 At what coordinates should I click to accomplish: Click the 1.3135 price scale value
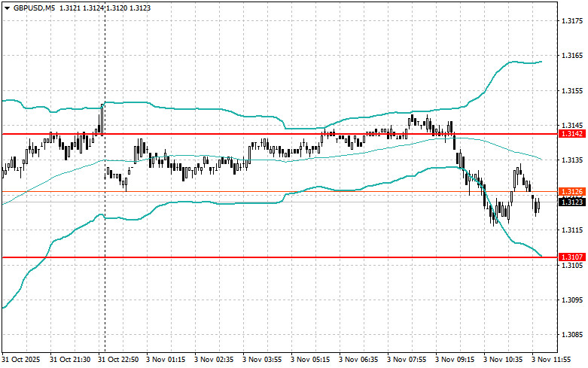click(x=572, y=160)
